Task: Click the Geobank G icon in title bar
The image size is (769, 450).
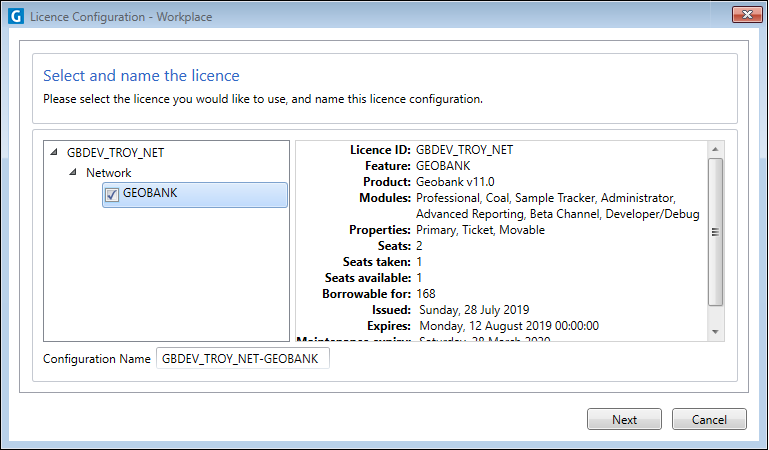Action: click(x=16, y=16)
